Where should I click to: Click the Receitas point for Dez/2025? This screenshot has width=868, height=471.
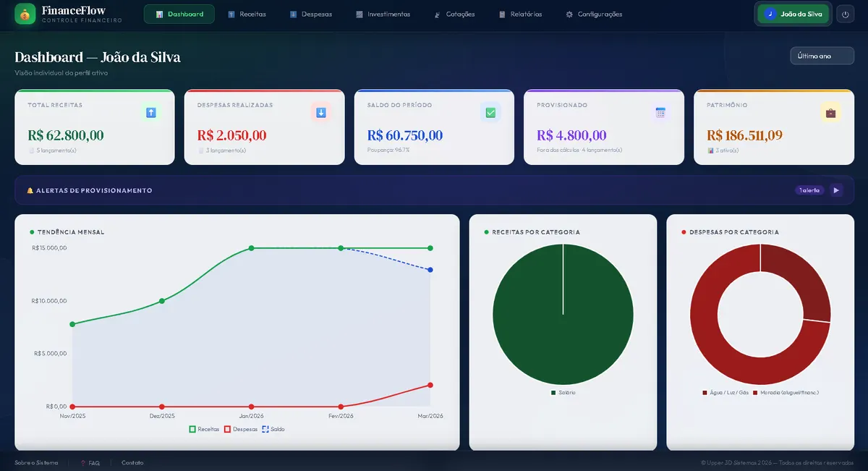point(162,301)
